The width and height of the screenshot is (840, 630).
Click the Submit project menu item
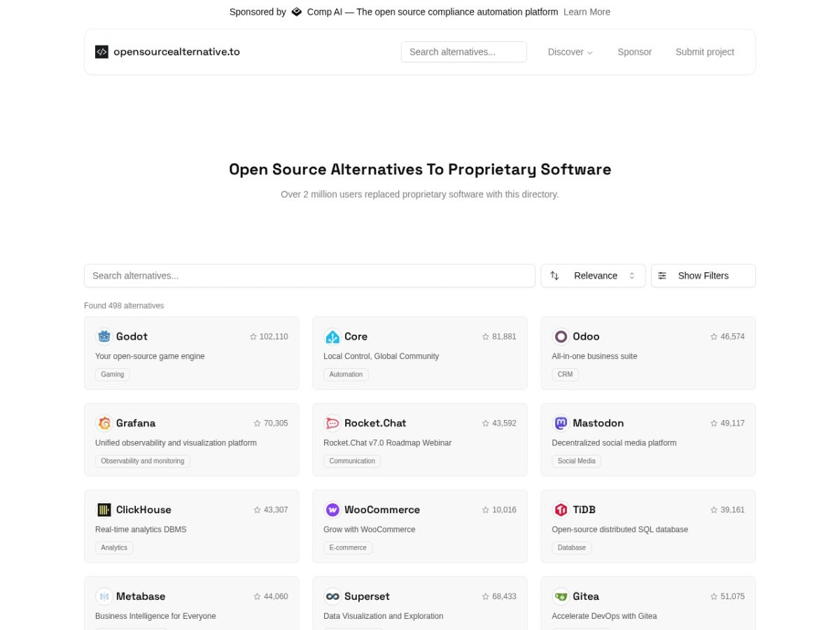click(704, 52)
